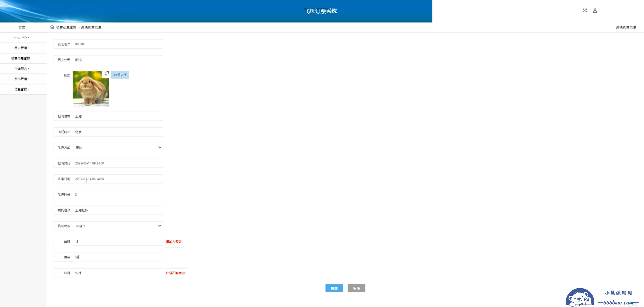Focus the 单限 field containing -5
This screenshot has height=307, width=644.
[118, 242]
